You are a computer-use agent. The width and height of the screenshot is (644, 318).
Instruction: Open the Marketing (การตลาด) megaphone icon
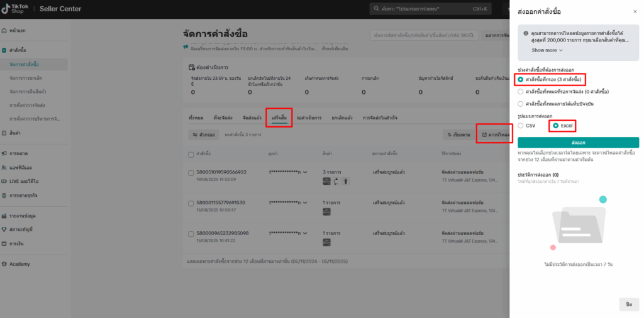coord(5,153)
